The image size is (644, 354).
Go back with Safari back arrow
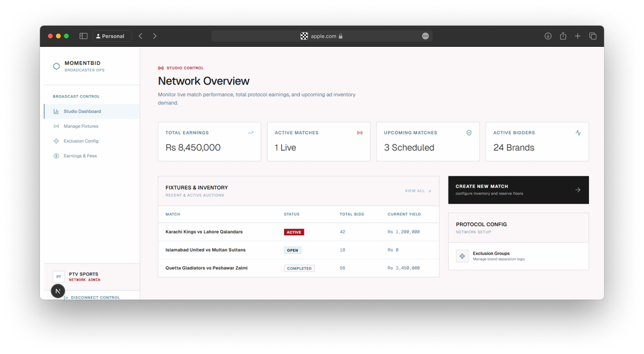tap(141, 36)
